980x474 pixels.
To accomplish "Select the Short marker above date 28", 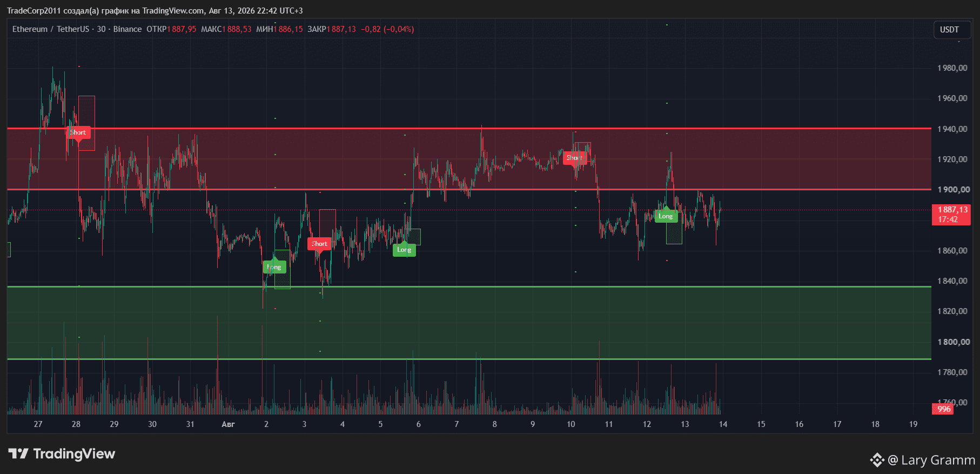I will click(x=78, y=132).
